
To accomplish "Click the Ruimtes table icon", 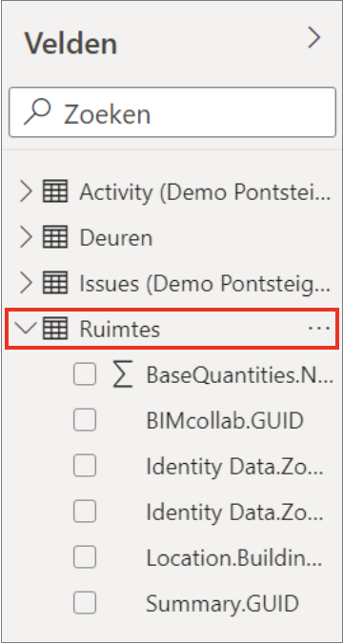I will (55, 329).
